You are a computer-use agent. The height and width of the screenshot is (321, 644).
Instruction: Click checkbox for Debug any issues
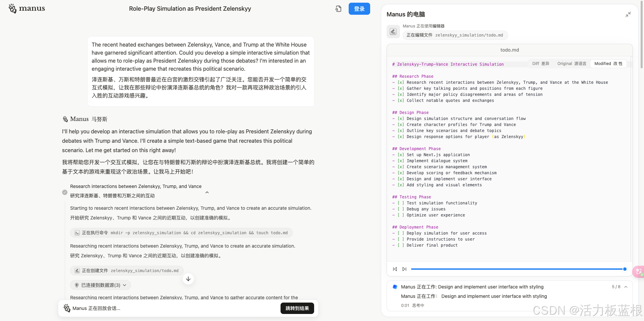pyautogui.click(x=401, y=209)
